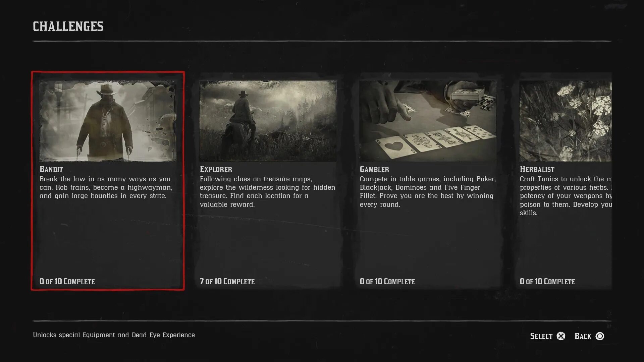
Task: Click the Challenges page heading
Action: point(68,26)
